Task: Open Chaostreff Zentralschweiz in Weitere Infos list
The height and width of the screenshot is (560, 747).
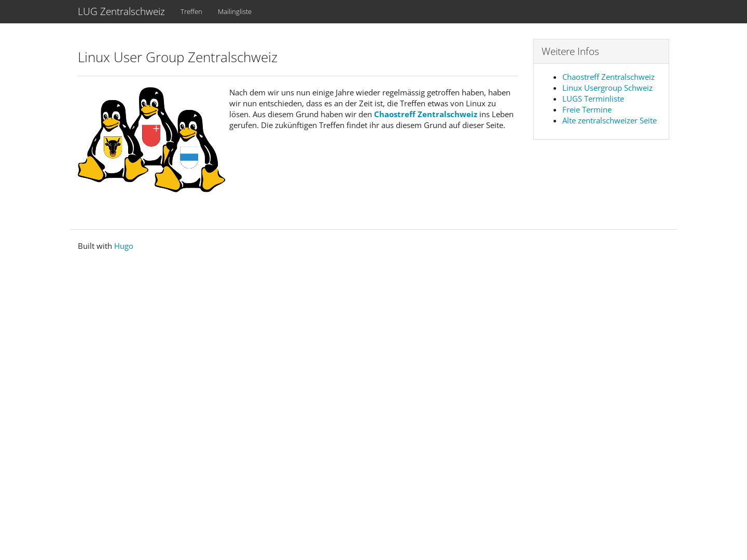Action: tap(608, 77)
